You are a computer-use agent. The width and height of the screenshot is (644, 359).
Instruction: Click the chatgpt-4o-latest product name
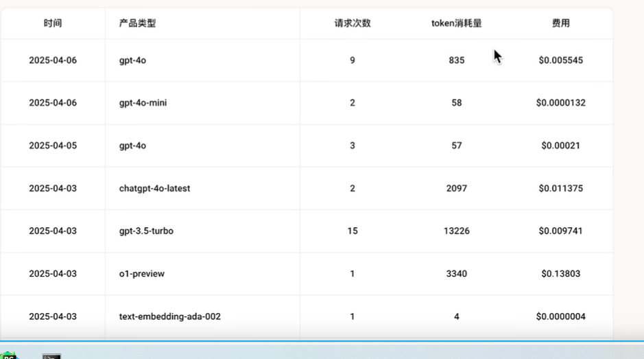point(154,188)
